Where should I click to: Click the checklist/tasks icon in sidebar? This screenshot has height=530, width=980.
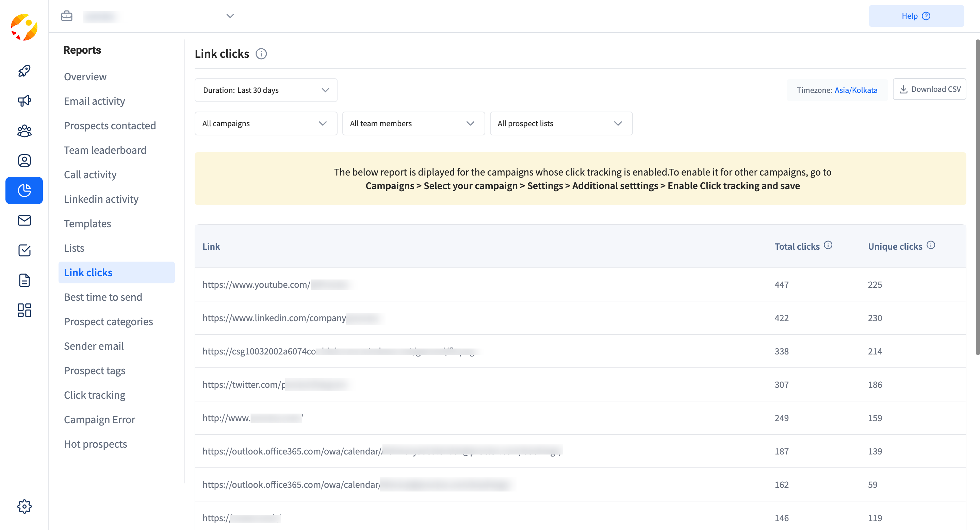[25, 251]
